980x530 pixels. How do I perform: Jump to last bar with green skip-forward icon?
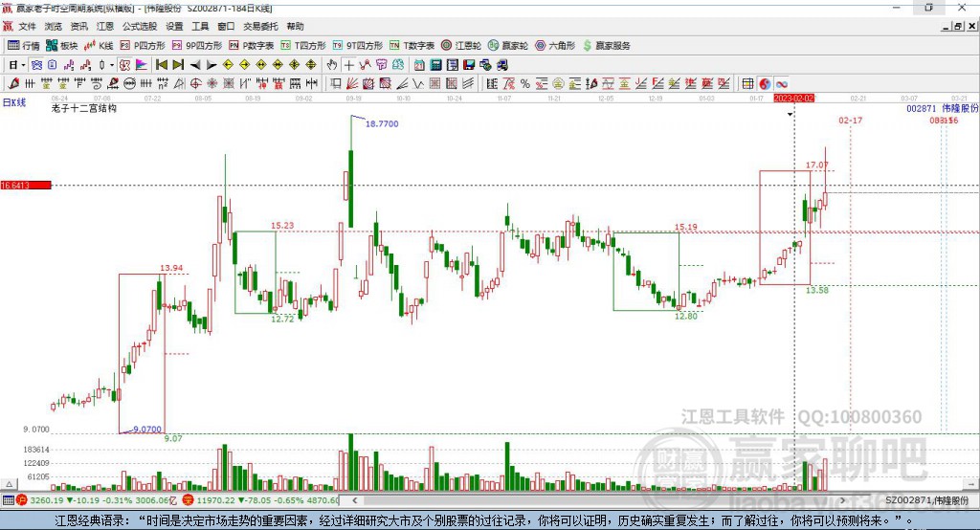(x=178, y=65)
